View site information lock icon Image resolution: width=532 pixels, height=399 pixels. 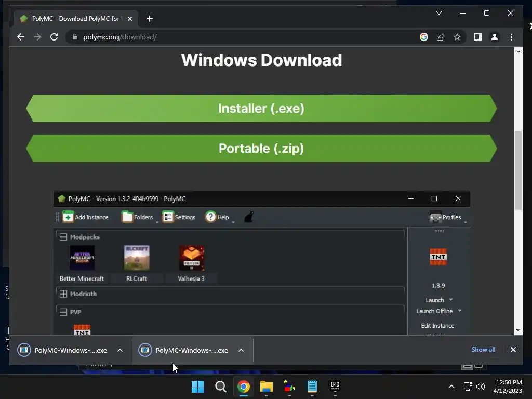[75, 37]
